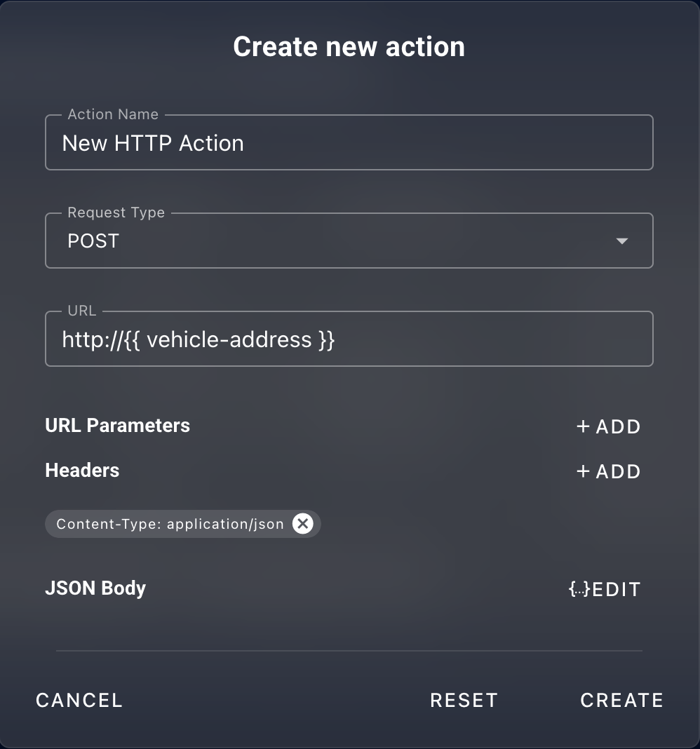This screenshot has height=749, width=700.
Task: Reset the action form
Action: pyautogui.click(x=464, y=700)
